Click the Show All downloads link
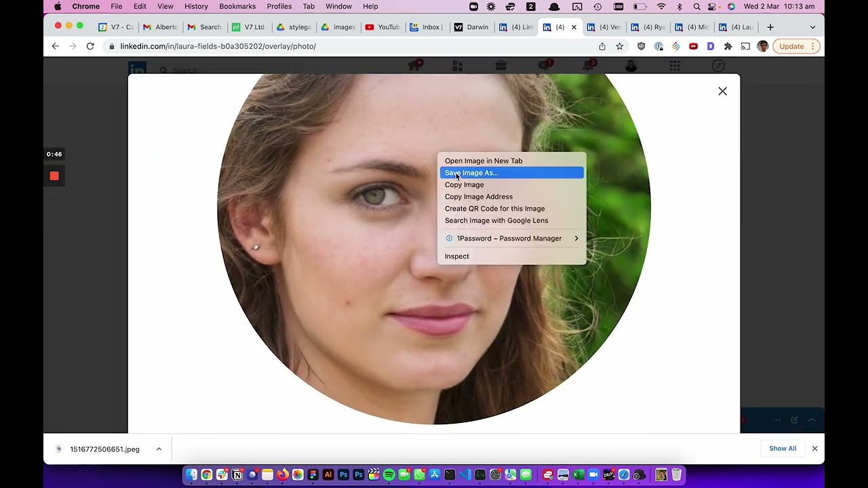868x488 pixels. pos(783,448)
